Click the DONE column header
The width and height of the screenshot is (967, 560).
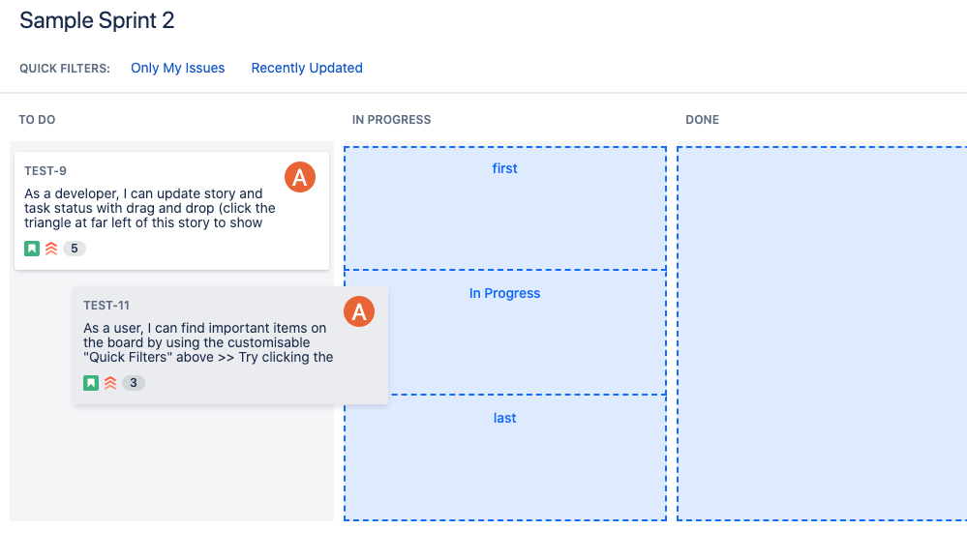(x=703, y=120)
